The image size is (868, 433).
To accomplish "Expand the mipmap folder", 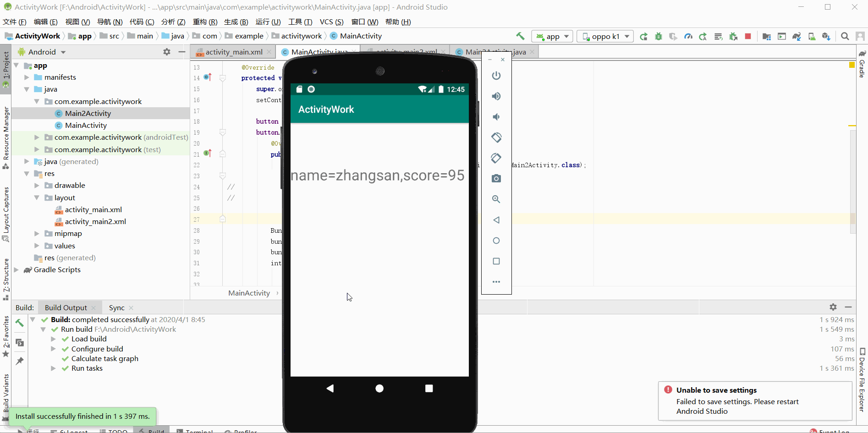I will pyautogui.click(x=37, y=234).
